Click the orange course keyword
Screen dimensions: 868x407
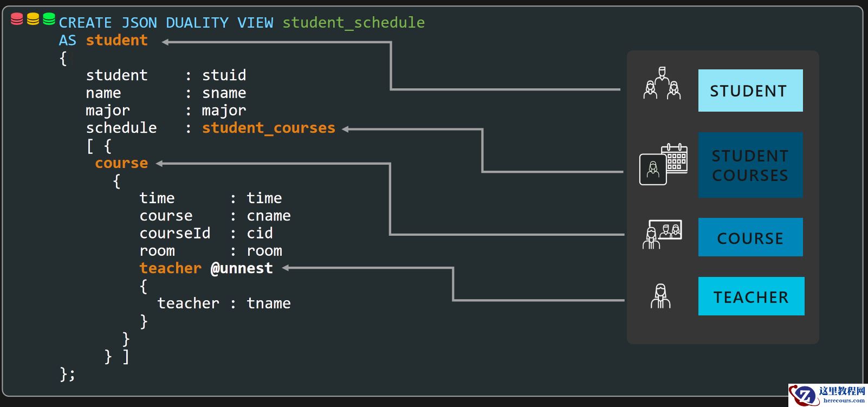[121, 163]
